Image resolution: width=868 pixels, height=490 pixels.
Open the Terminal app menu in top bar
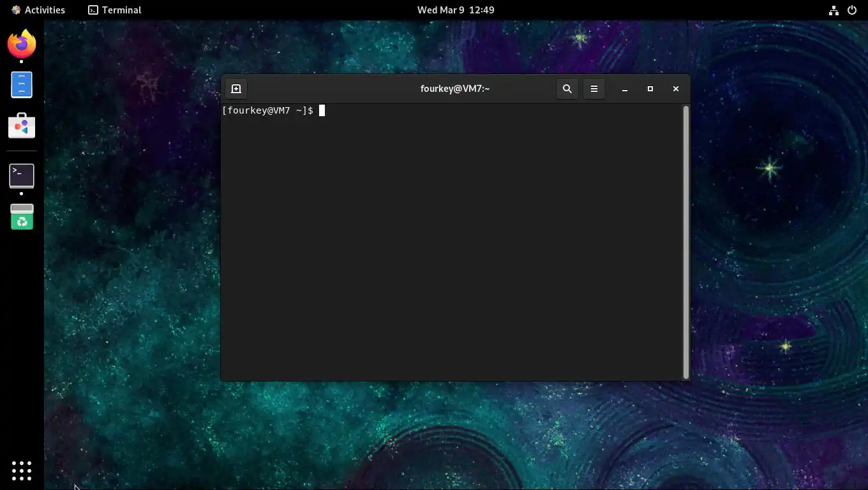point(115,10)
